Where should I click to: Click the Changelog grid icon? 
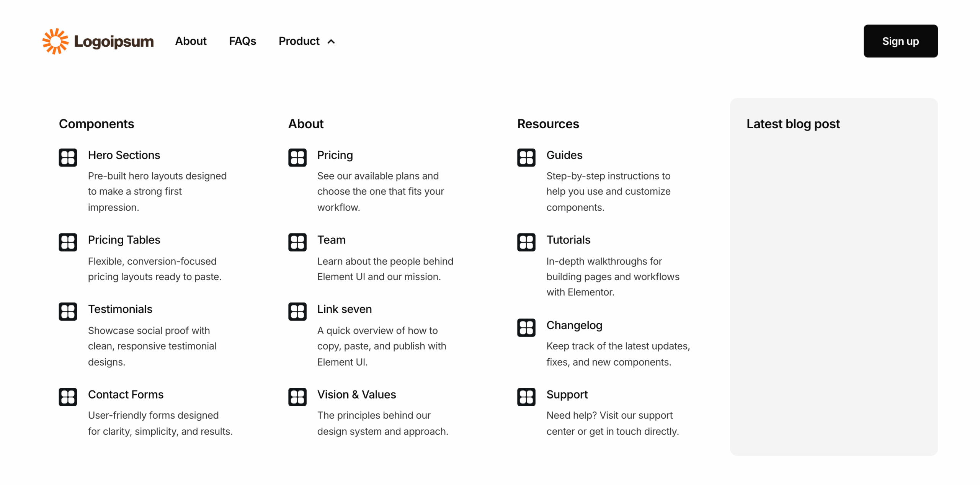tap(526, 327)
